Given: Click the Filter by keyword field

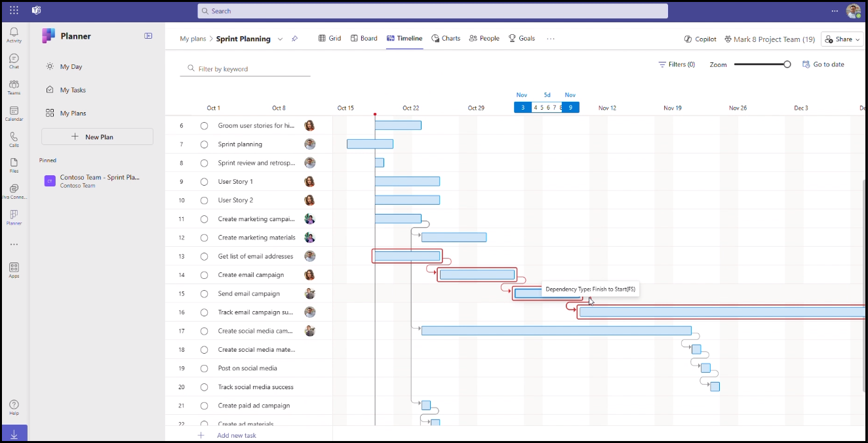Looking at the screenshot, I should point(249,69).
